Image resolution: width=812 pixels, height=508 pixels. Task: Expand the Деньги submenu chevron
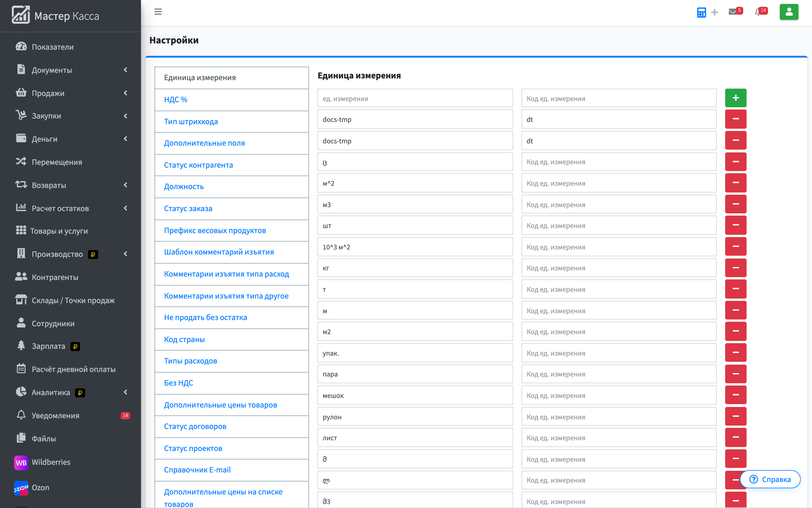pos(125,139)
